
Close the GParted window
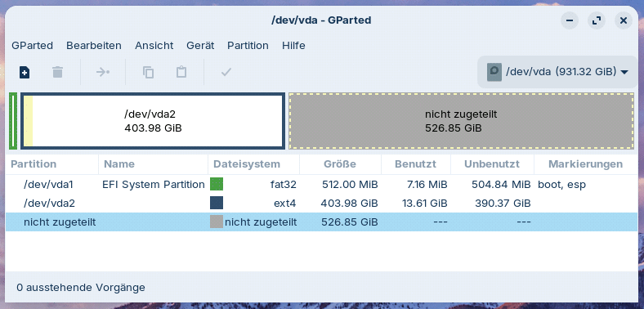tap(624, 20)
